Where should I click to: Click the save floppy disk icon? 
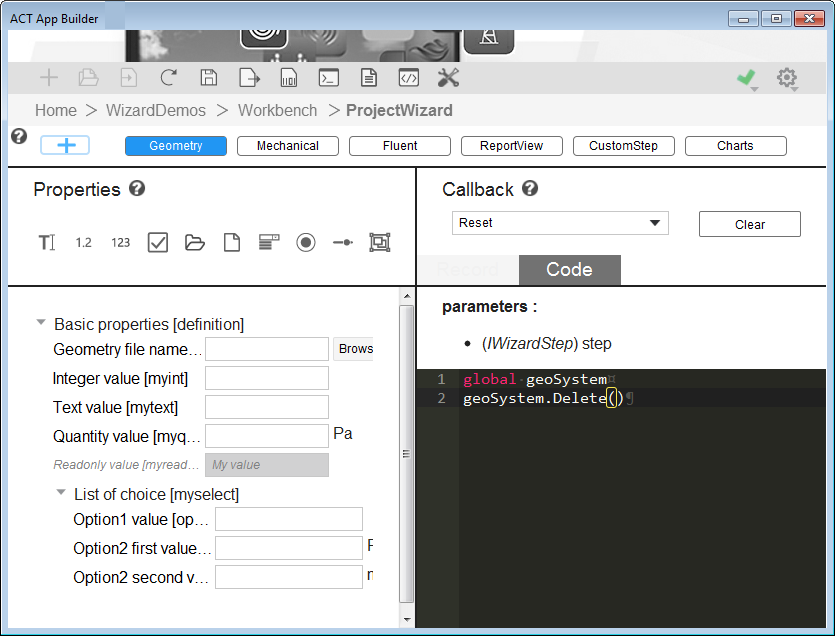tap(208, 78)
